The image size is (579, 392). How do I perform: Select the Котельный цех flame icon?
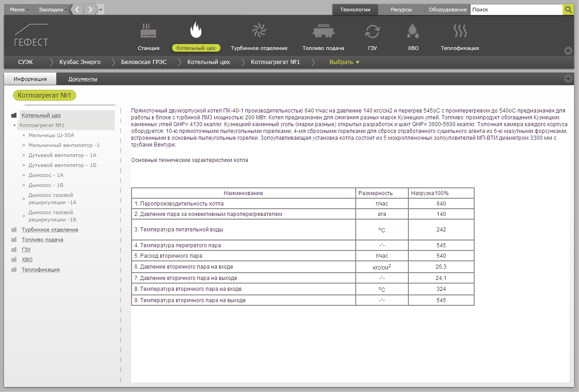coord(196,30)
